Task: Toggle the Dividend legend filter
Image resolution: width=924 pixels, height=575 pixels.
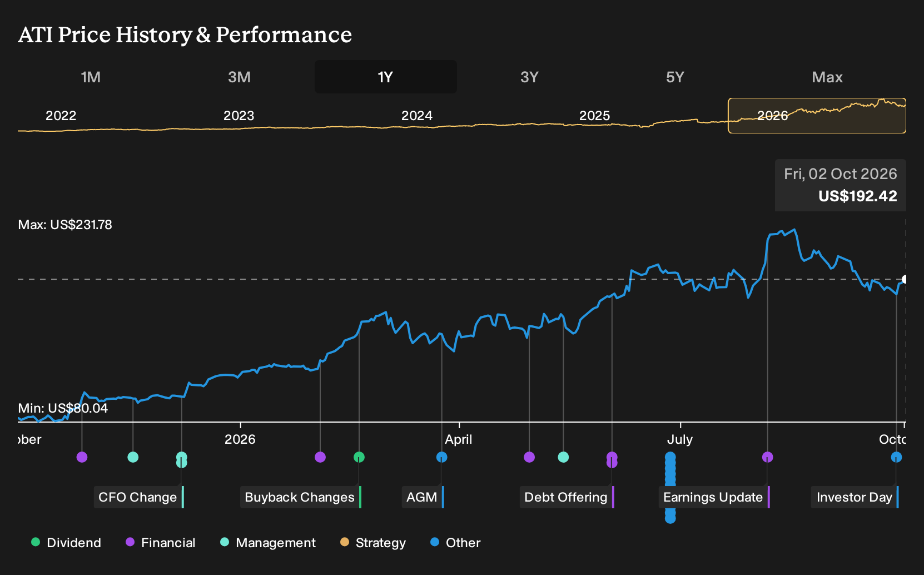Action: coord(66,543)
